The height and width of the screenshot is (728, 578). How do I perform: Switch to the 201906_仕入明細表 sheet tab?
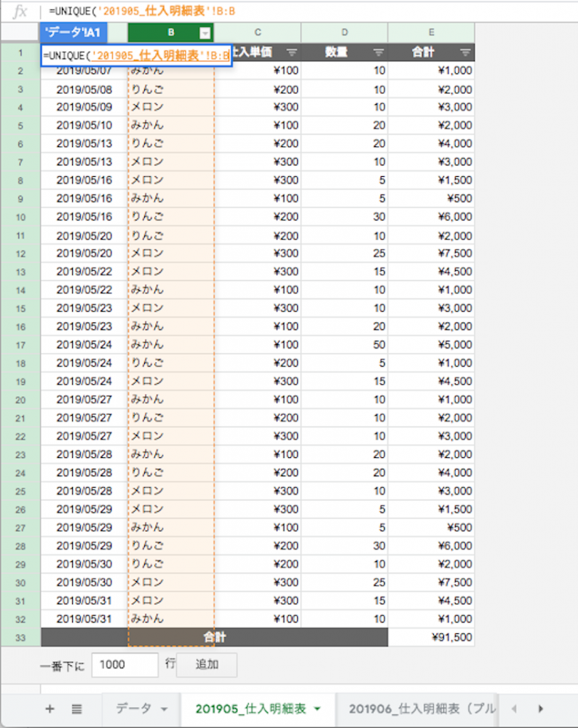(x=421, y=709)
